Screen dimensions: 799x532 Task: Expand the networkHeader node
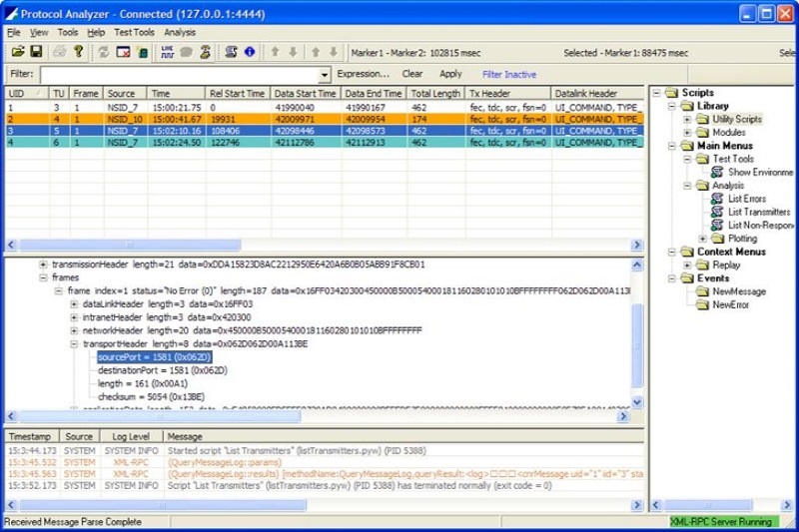point(74,330)
